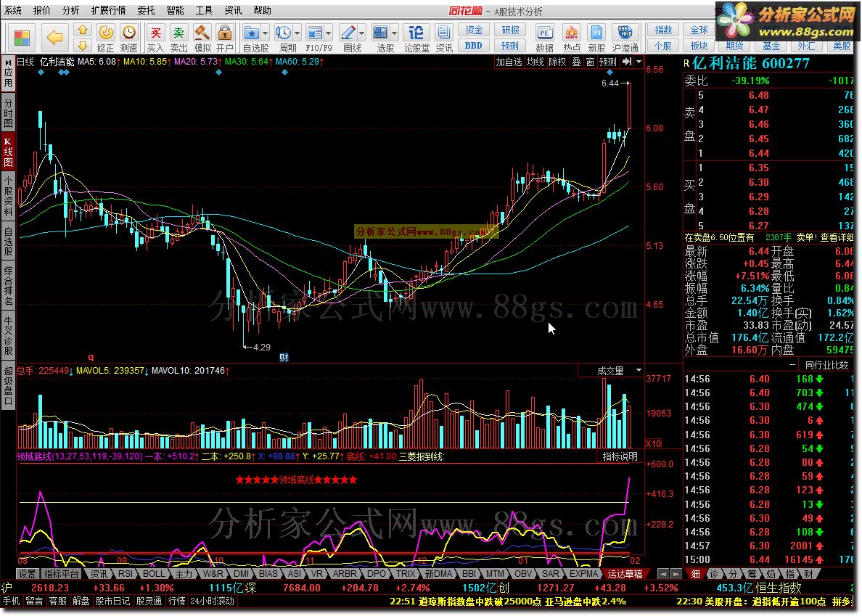Click the 周期 period clock icon

[284, 38]
